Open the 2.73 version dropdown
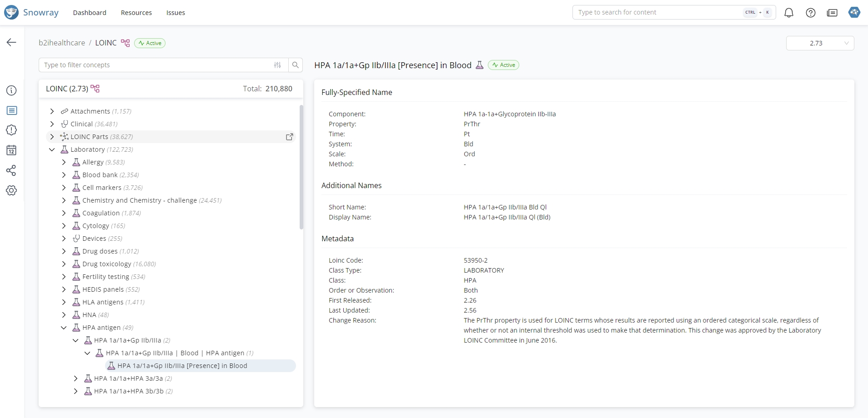868x418 pixels. (820, 43)
